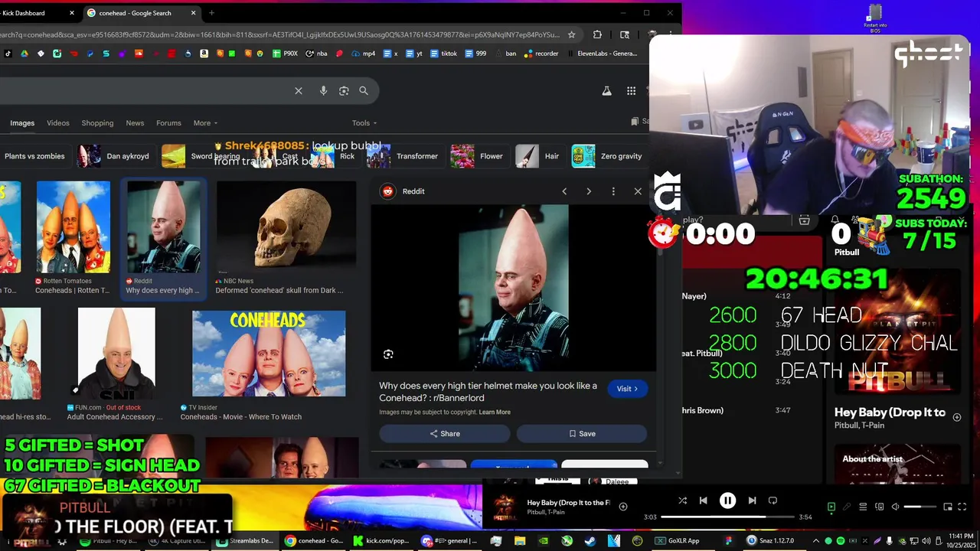Image resolution: width=980 pixels, height=551 pixels.
Task: Skip to next track in Spotify
Action: tap(752, 500)
